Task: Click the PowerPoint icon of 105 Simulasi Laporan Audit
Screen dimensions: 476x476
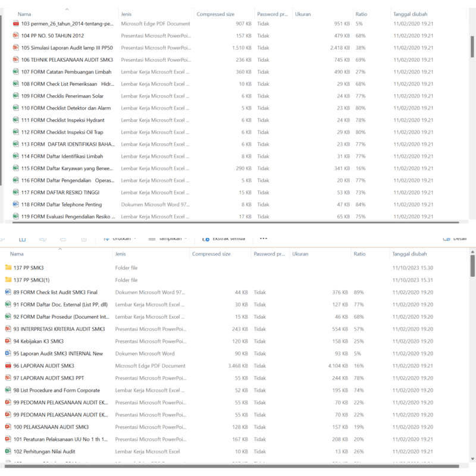Action: point(16,48)
